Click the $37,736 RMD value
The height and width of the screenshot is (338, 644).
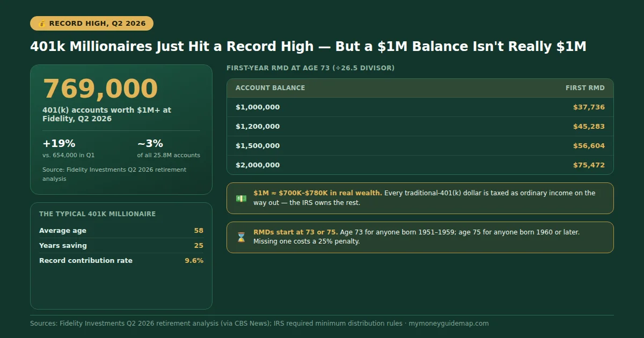pyautogui.click(x=589, y=107)
